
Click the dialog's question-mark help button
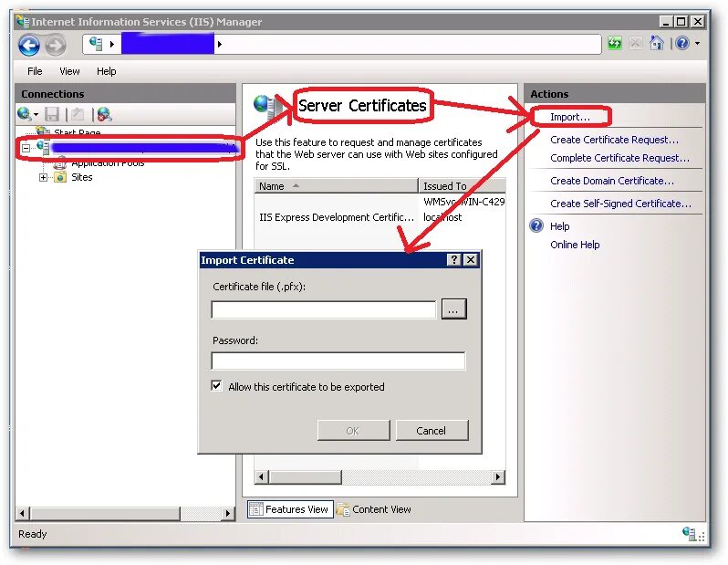coord(453,260)
